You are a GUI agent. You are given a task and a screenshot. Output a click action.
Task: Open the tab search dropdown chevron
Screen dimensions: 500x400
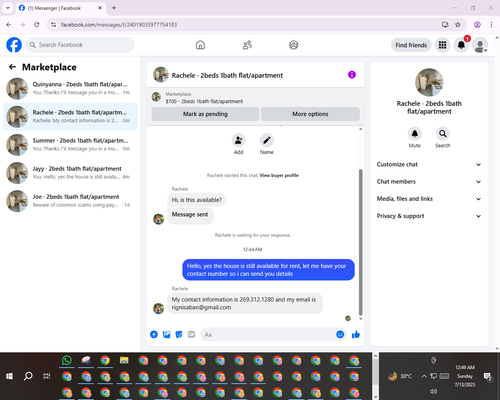coord(7,8)
